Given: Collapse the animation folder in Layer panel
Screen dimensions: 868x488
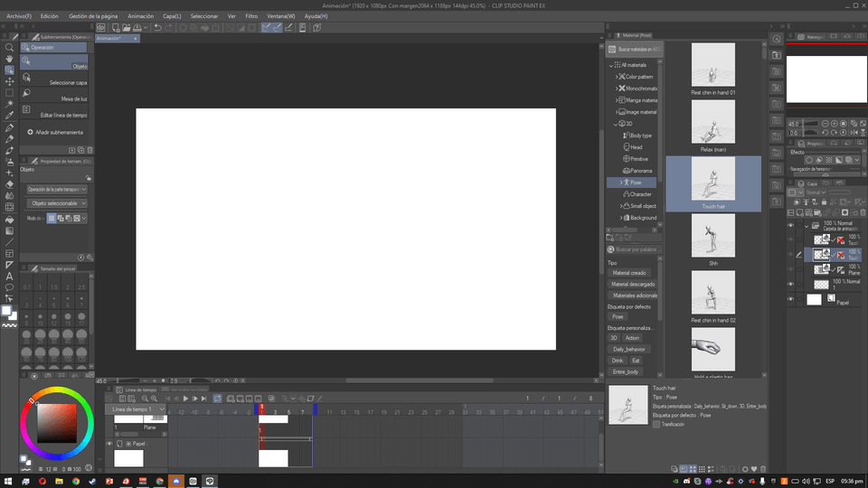Looking at the screenshot, I should pyautogui.click(x=807, y=226).
